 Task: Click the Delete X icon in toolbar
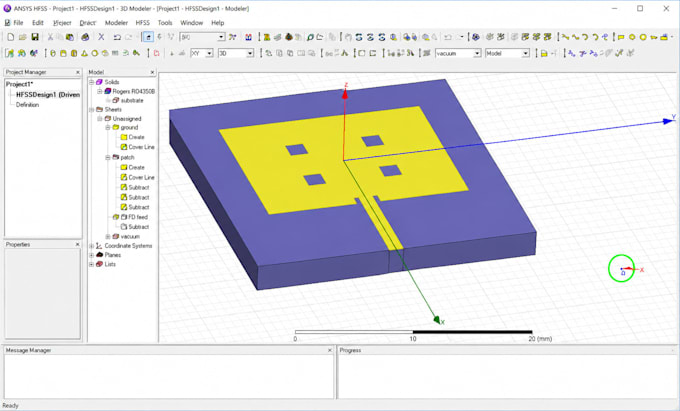(101, 37)
